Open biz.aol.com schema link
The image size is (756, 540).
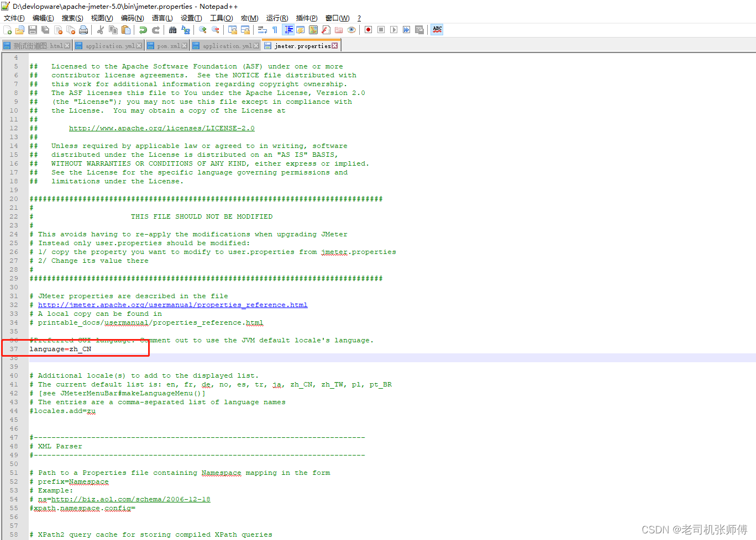click(x=131, y=499)
